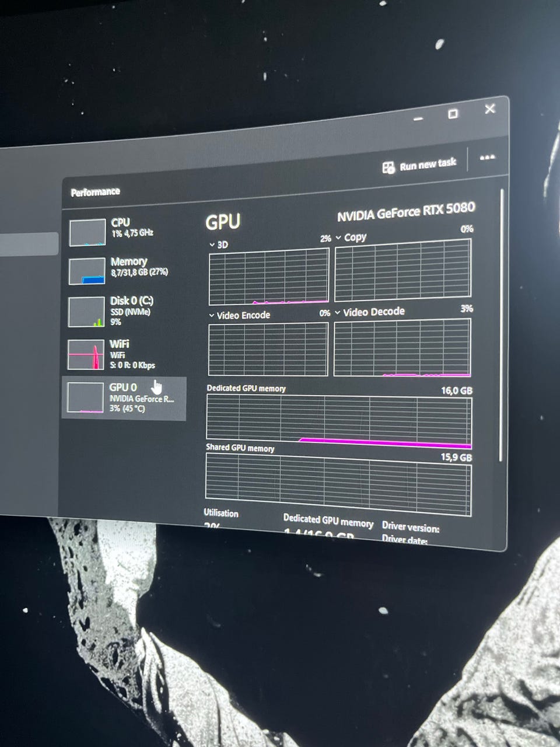Screen dimensions: 560x747
Task: Click the Dedicated GPU memory graph
Action: tap(339, 422)
